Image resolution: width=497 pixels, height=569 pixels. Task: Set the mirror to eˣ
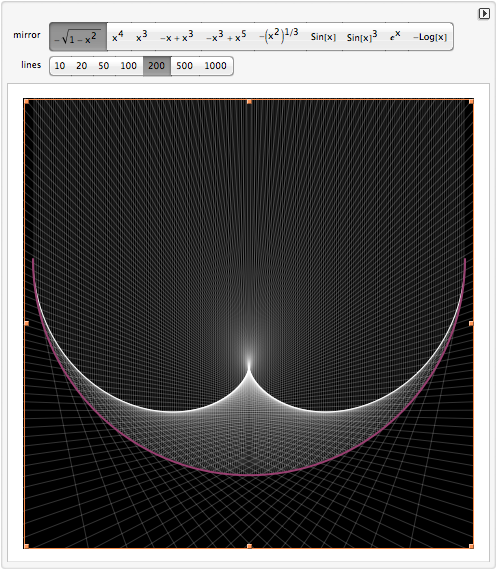coord(395,37)
